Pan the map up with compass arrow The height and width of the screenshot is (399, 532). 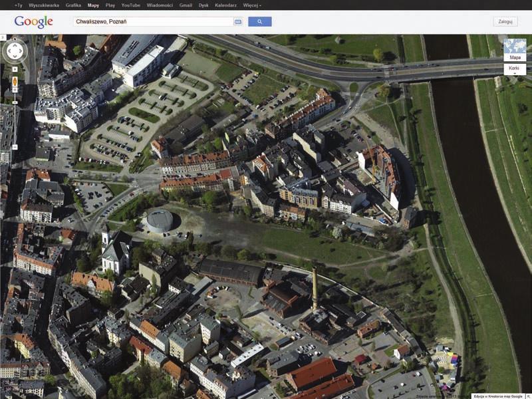[x=15, y=45]
